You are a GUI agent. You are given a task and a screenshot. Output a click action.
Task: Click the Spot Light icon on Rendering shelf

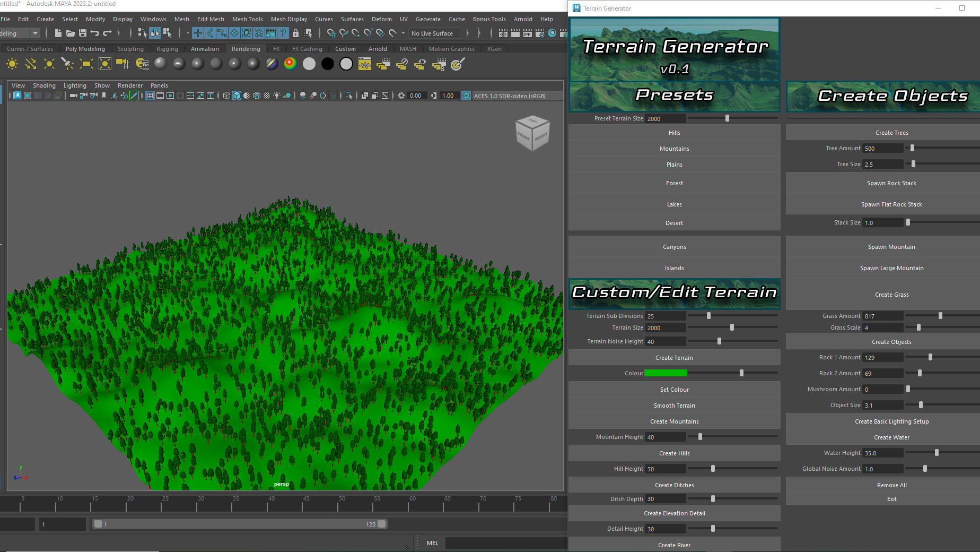(68, 64)
